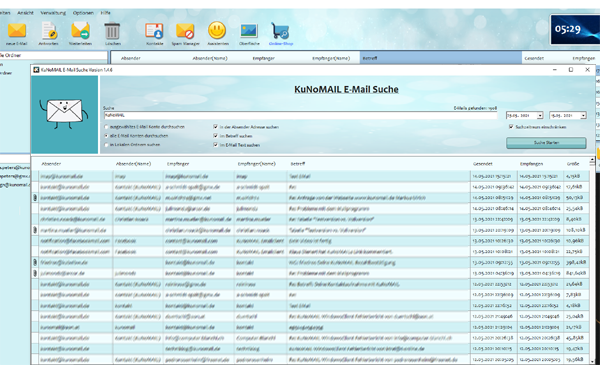Click the KuNoMAIL search window title icon
The height and width of the screenshot is (365, 600).
pyautogui.click(x=36, y=70)
